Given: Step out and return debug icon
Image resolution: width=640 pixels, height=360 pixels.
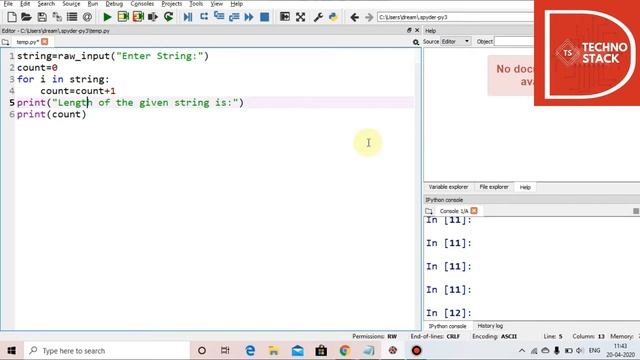Looking at the screenshot, I should click(x=234, y=17).
